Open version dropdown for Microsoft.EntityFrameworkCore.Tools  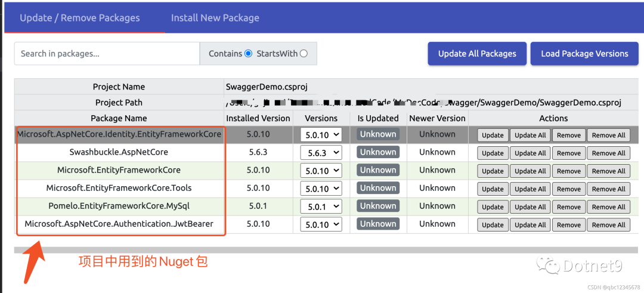[321, 189]
